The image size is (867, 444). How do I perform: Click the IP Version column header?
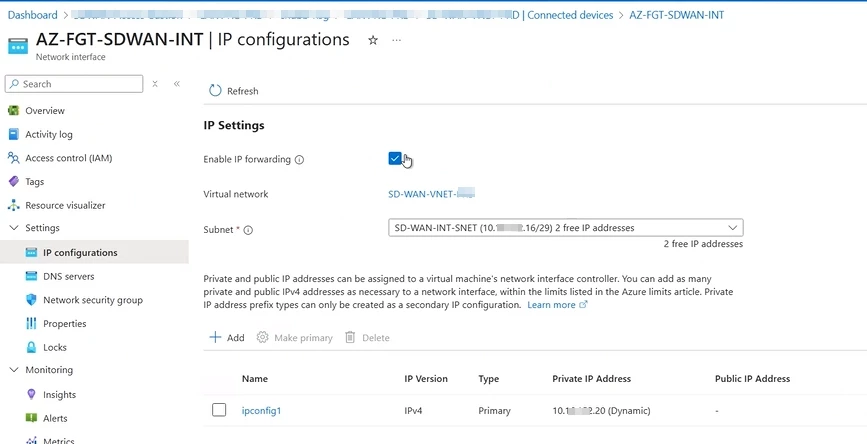[426, 379]
